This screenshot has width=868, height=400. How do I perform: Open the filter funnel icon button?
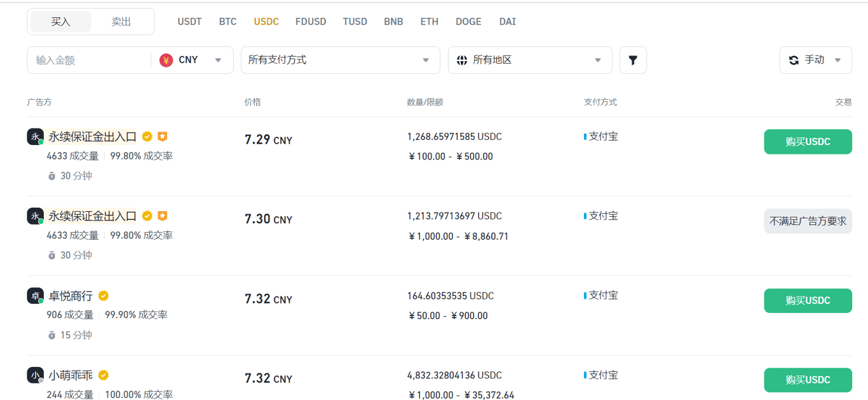coord(633,60)
